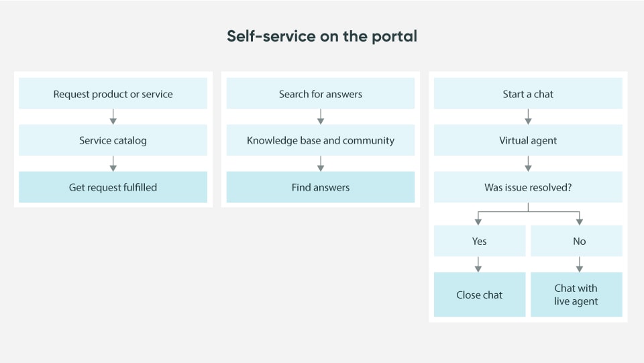The height and width of the screenshot is (363, 644).
Task: Select the "Start a chat" box
Action: (x=528, y=94)
